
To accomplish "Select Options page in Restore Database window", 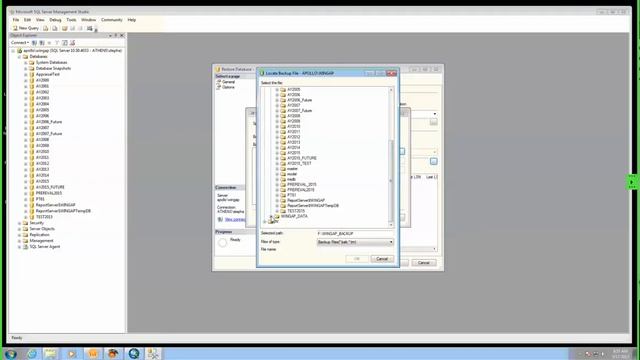I will [x=228, y=87].
